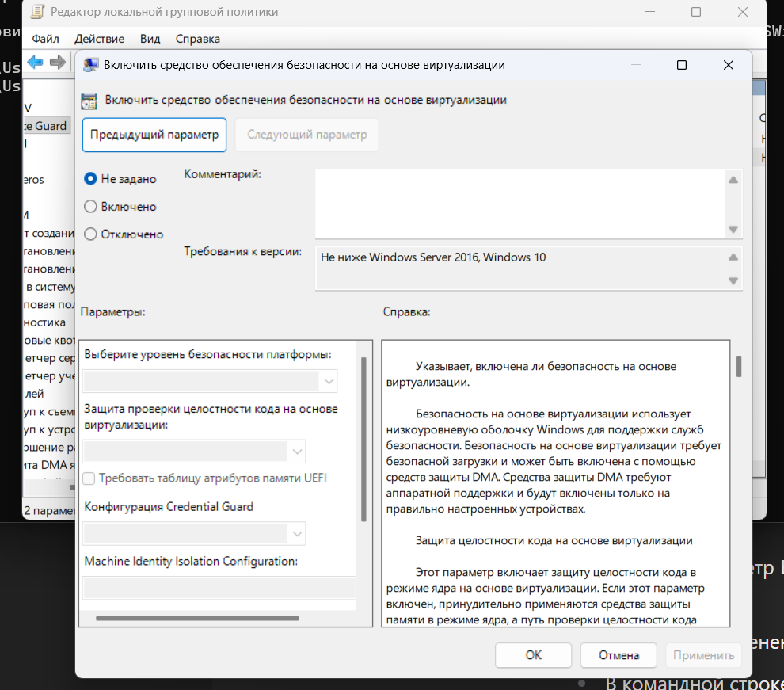Click the Forward arrow in Group Policy toolbar
The width and height of the screenshot is (784, 690).
point(58,63)
